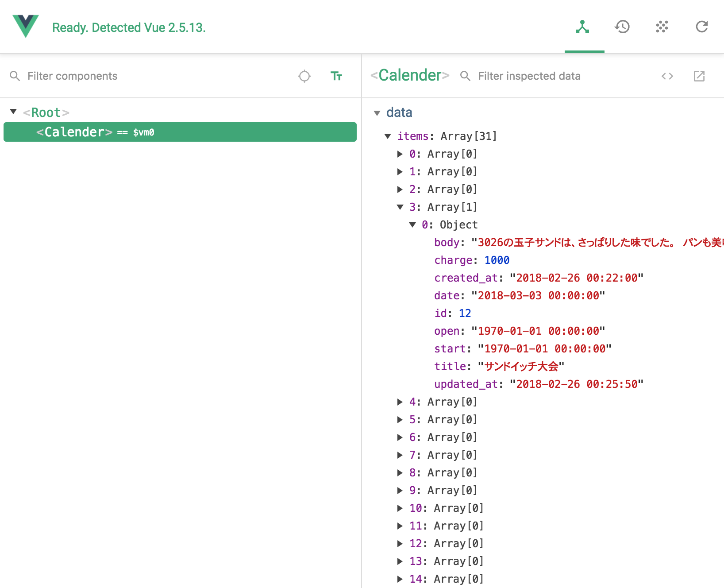724x588 pixels.
Task: Open the Events tab icon
Action: pyautogui.click(x=662, y=27)
